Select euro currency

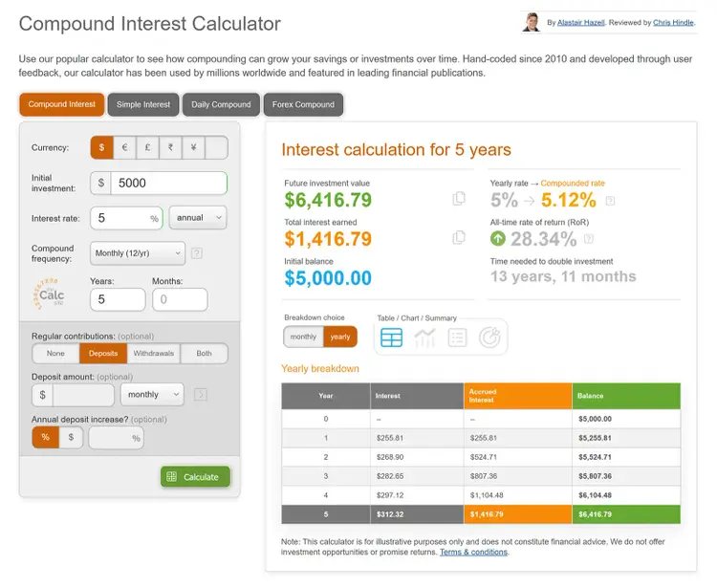tap(124, 147)
